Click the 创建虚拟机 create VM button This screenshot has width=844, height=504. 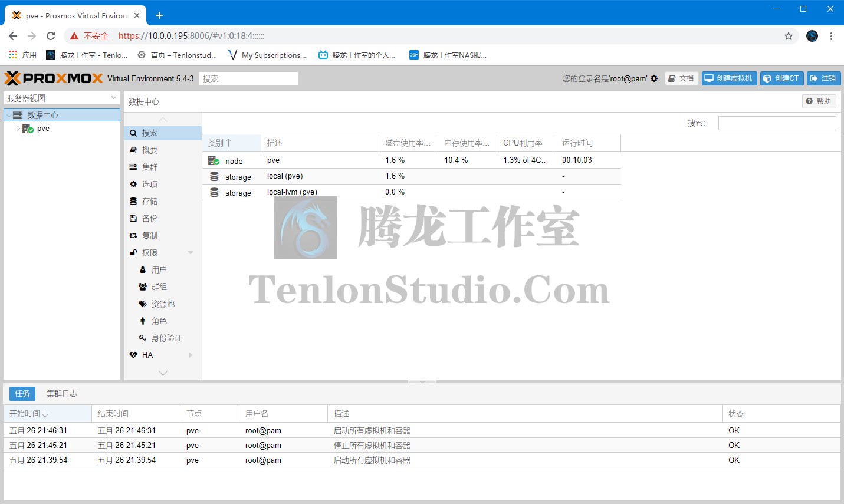(729, 78)
